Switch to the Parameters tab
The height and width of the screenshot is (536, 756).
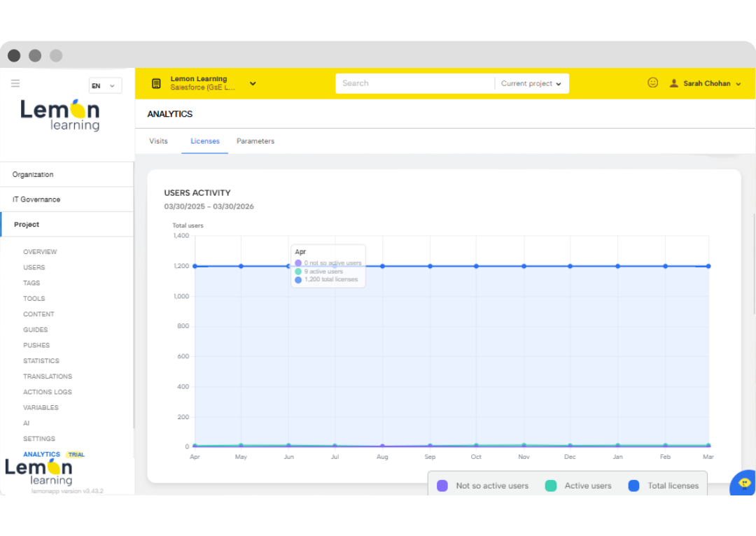255,141
